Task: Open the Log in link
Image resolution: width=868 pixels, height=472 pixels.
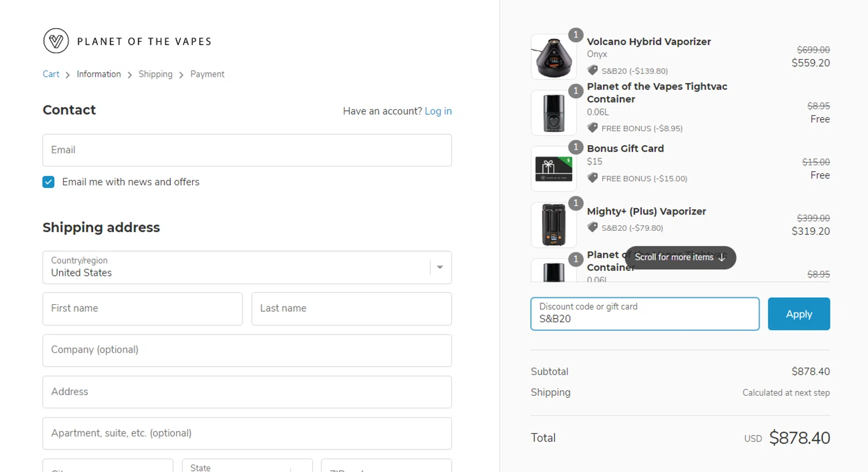Action: pos(438,111)
